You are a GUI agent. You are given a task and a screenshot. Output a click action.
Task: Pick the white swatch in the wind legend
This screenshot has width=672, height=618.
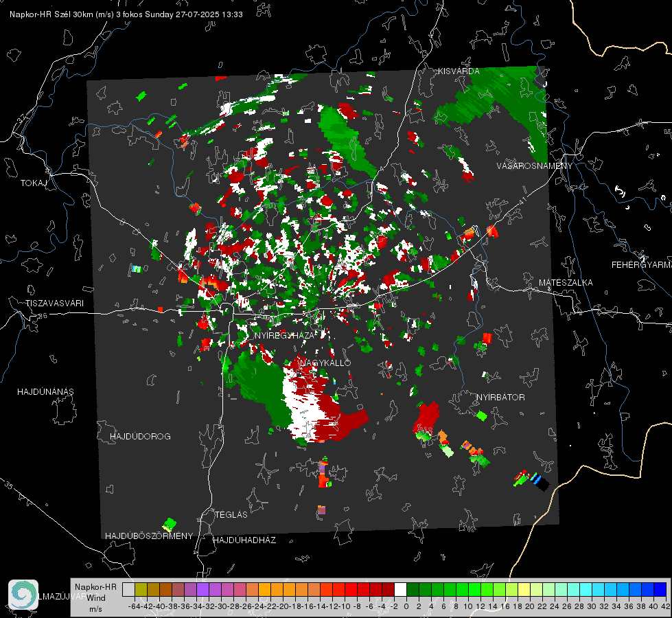pos(400,589)
